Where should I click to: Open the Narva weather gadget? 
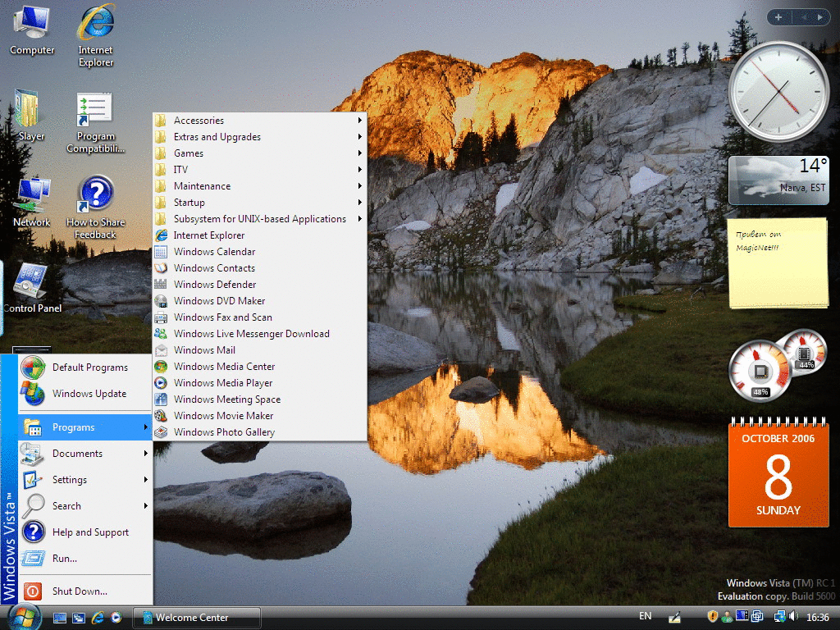click(778, 180)
